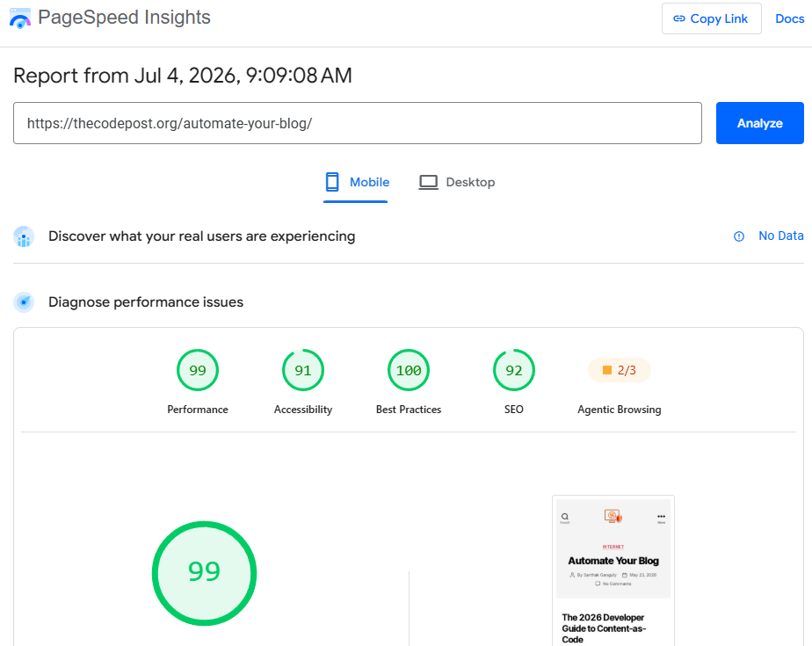Click the info icon beside No Data
This screenshot has height=646, width=812.
739,236
